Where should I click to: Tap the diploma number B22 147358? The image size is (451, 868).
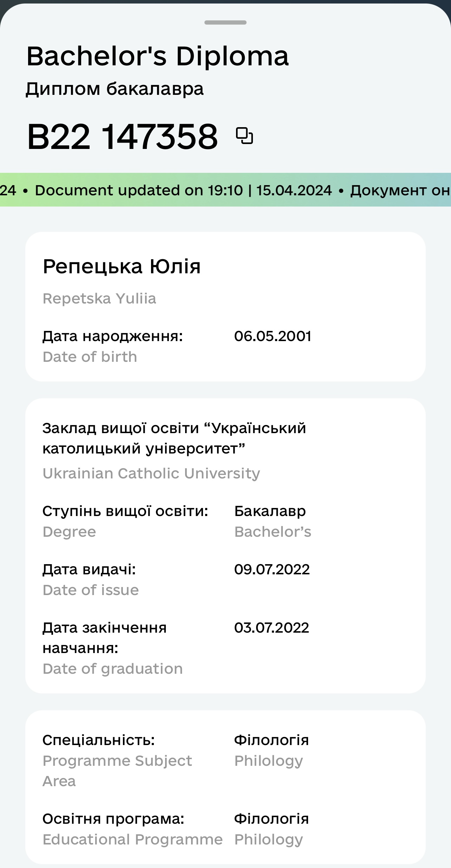(123, 136)
